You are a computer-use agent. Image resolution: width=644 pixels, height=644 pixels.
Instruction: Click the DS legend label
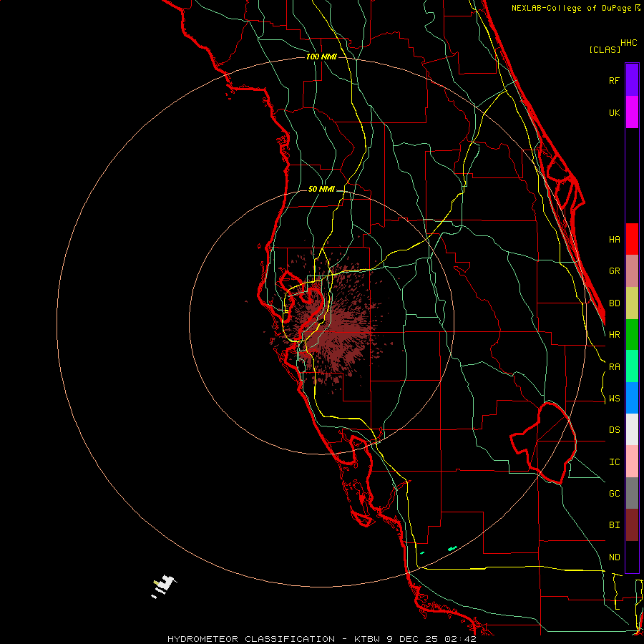pos(614,430)
